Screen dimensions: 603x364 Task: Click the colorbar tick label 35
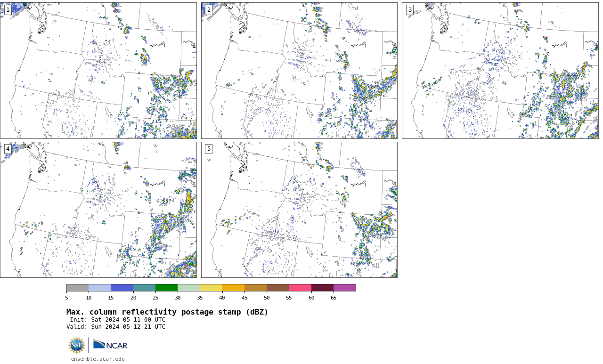pos(200,298)
